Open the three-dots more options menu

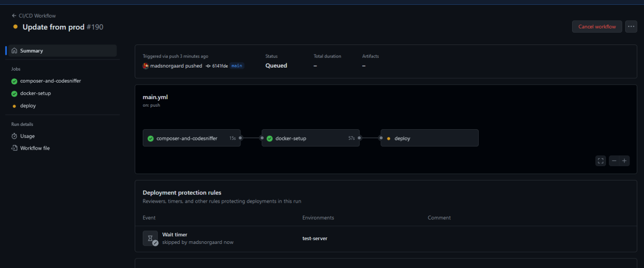coord(631,26)
